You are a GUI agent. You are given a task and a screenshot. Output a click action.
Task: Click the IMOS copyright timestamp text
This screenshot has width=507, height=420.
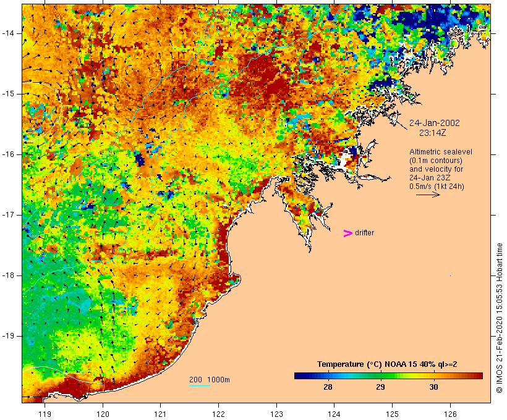[500, 318]
